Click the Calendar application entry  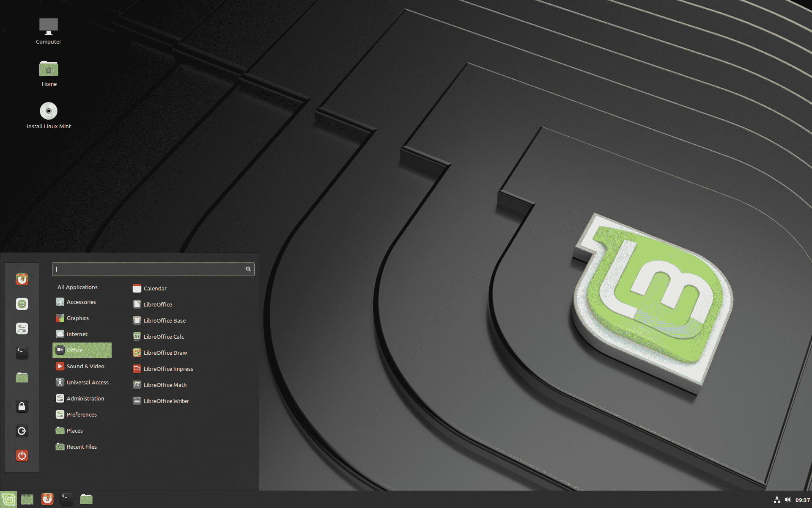(x=154, y=288)
